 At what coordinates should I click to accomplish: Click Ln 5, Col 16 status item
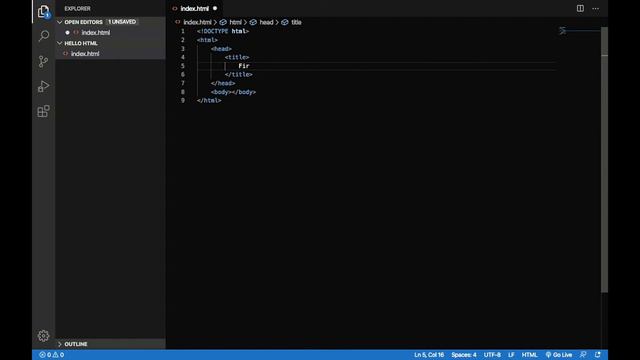[429, 355]
